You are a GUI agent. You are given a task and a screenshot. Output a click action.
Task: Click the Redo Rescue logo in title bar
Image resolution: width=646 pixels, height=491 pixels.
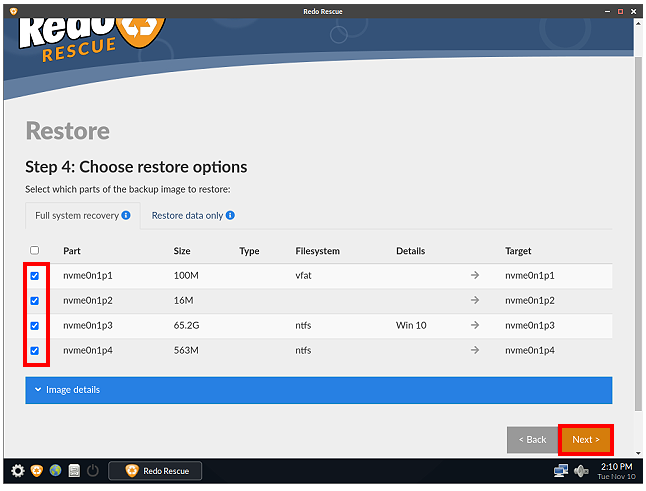(x=13, y=11)
